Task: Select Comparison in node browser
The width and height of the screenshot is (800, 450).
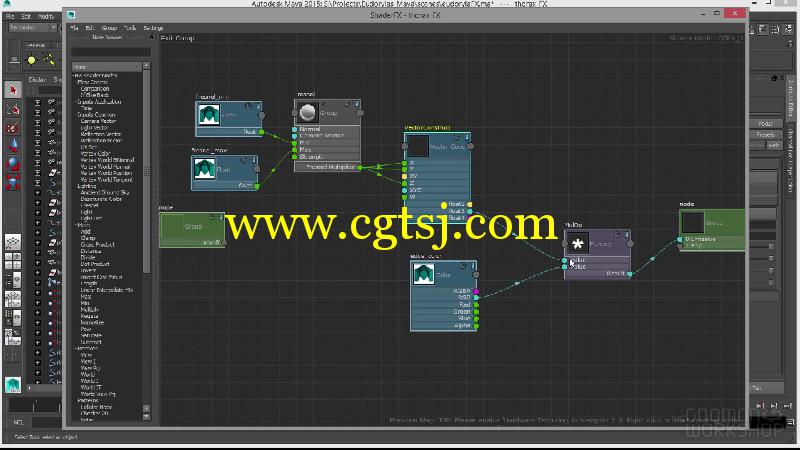Action: pyautogui.click(x=95, y=89)
